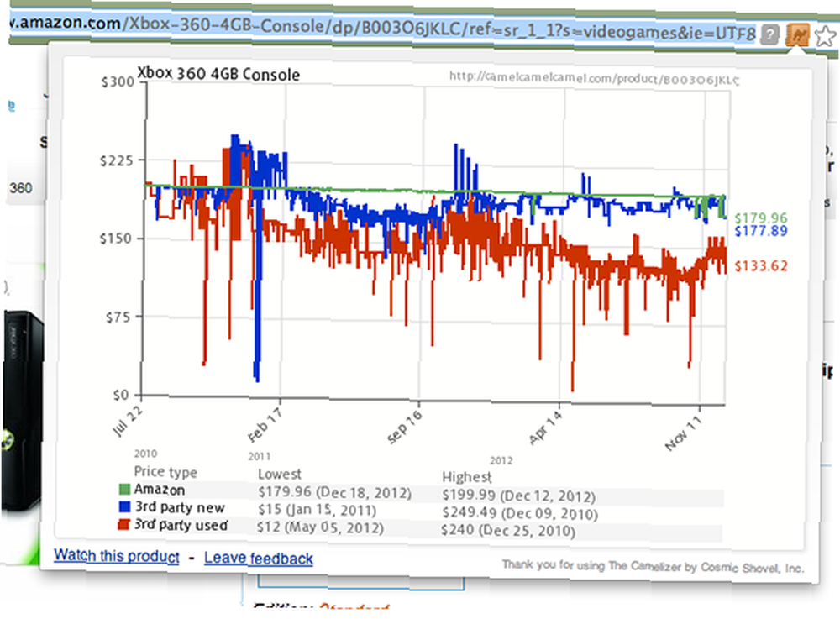Click the $179.96 current Amazon price label
Image resolution: width=840 pixels, height=619 pixels.
click(x=761, y=218)
